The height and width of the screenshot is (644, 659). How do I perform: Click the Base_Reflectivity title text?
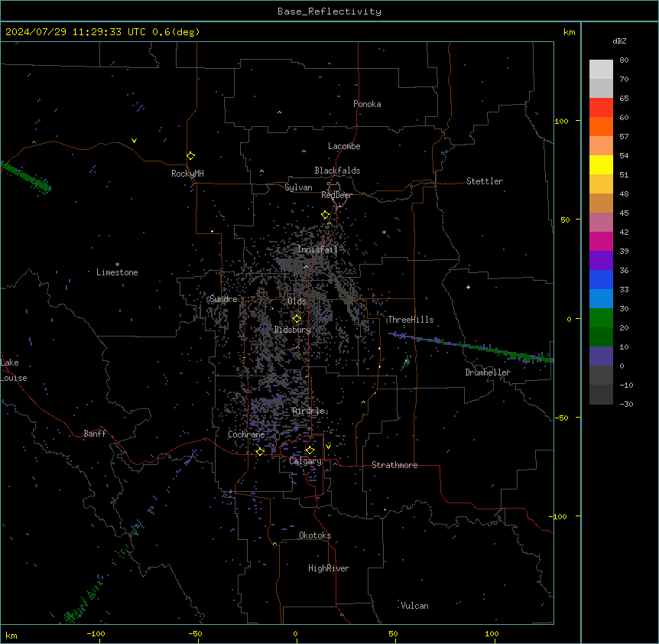[329, 11]
